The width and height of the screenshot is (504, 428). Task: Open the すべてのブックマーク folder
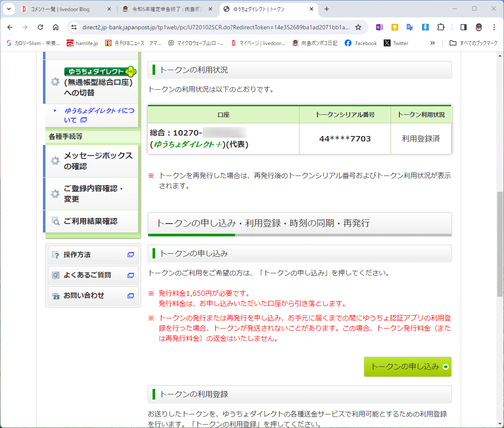tap(473, 43)
